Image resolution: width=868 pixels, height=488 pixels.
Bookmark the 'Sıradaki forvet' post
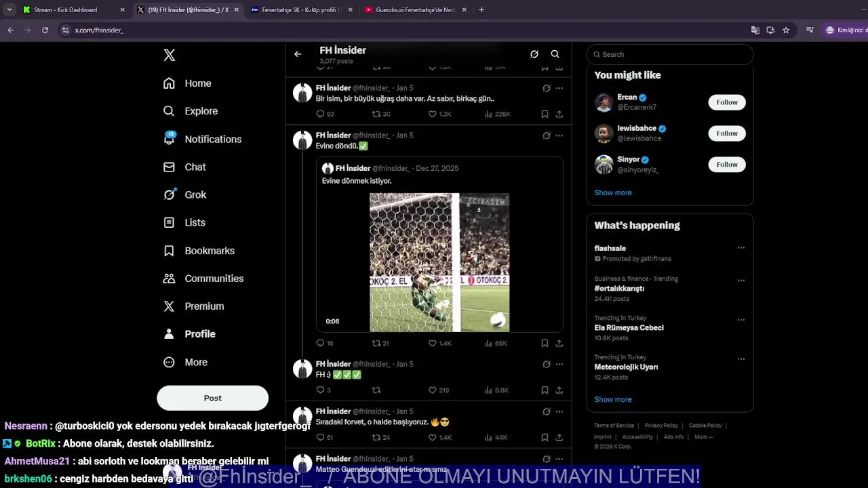click(545, 438)
